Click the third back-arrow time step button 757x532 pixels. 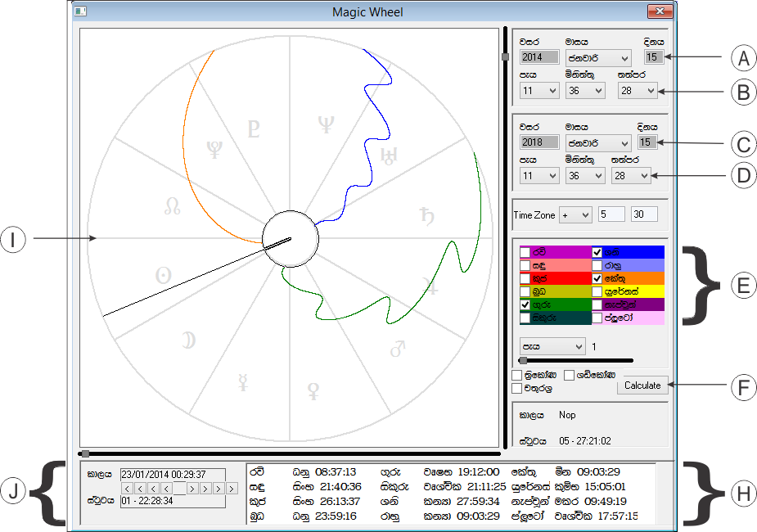click(153, 489)
